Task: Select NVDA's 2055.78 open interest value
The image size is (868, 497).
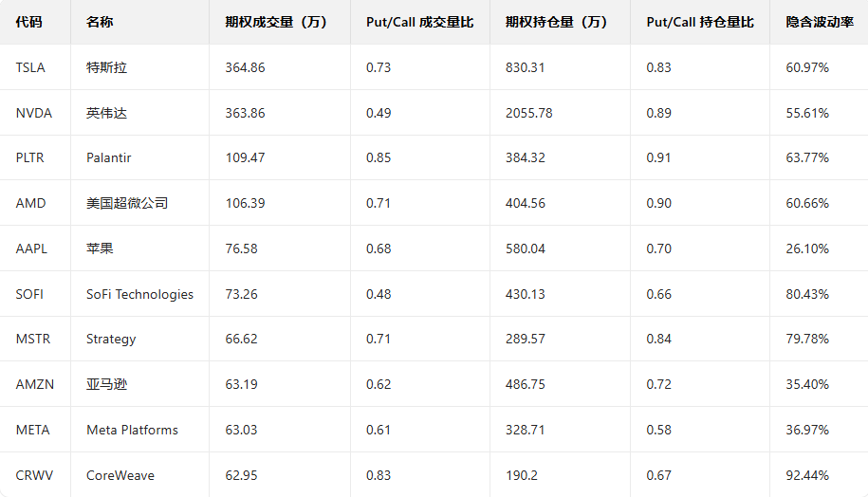Action: 529,113
